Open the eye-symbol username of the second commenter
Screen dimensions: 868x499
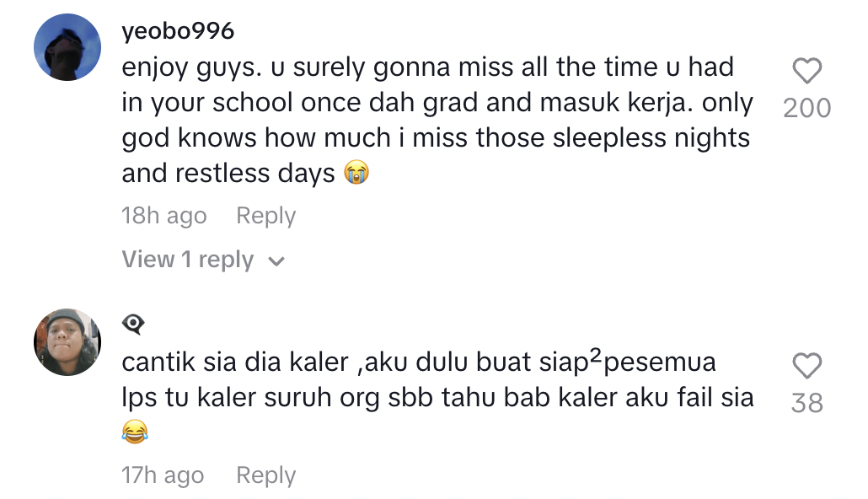[x=133, y=324]
